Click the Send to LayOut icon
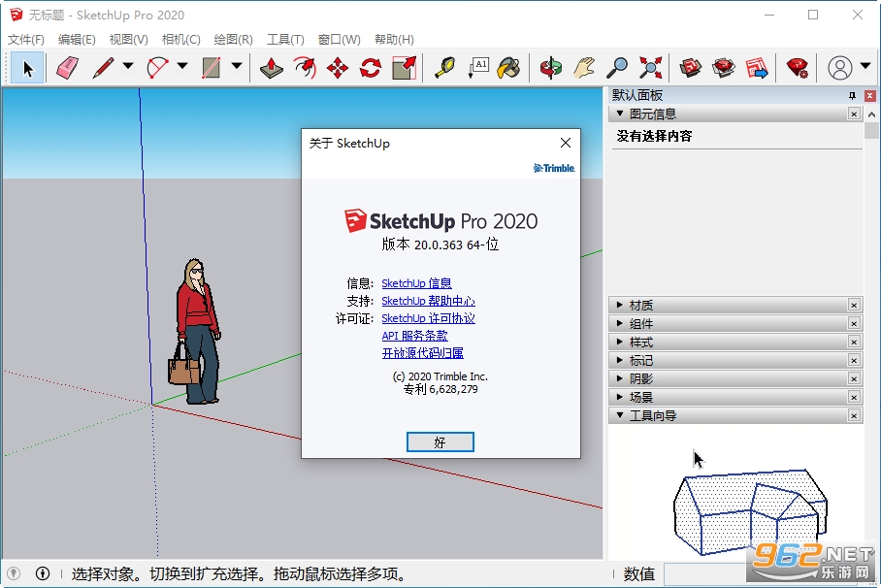881x588 pixels. pos(757,68)
